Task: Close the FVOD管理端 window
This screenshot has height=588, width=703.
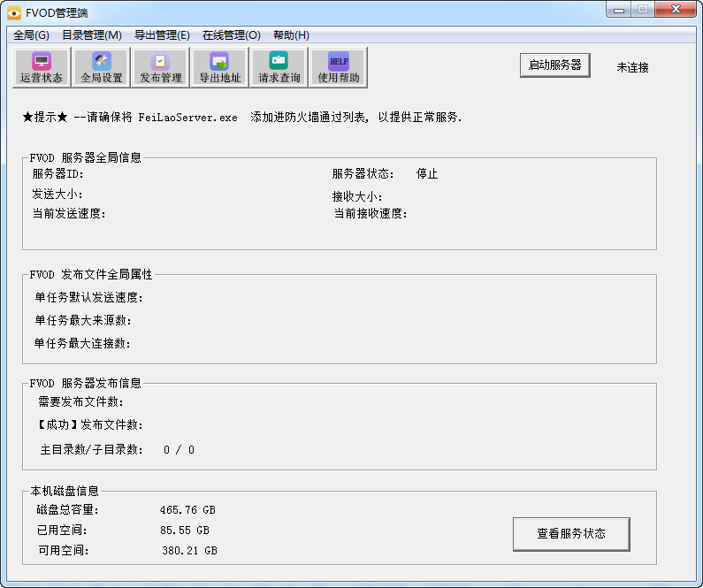Action: (676, 10)
